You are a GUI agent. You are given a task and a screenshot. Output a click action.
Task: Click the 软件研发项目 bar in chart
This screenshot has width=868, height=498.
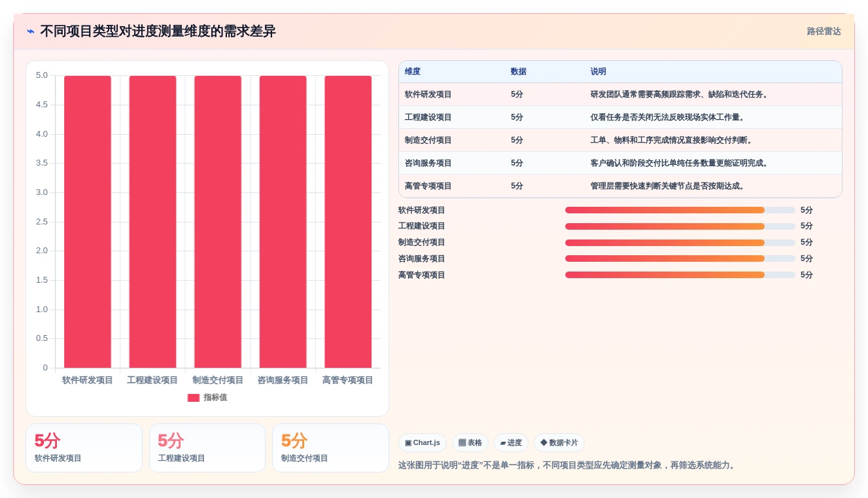(88, 222)
